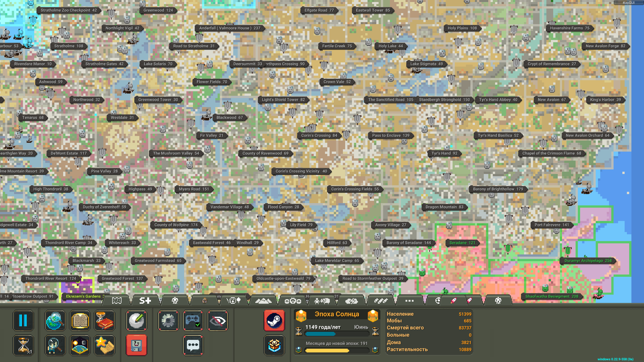
Task: Toggle the brush size tool
Action: (x=136, y=320)
